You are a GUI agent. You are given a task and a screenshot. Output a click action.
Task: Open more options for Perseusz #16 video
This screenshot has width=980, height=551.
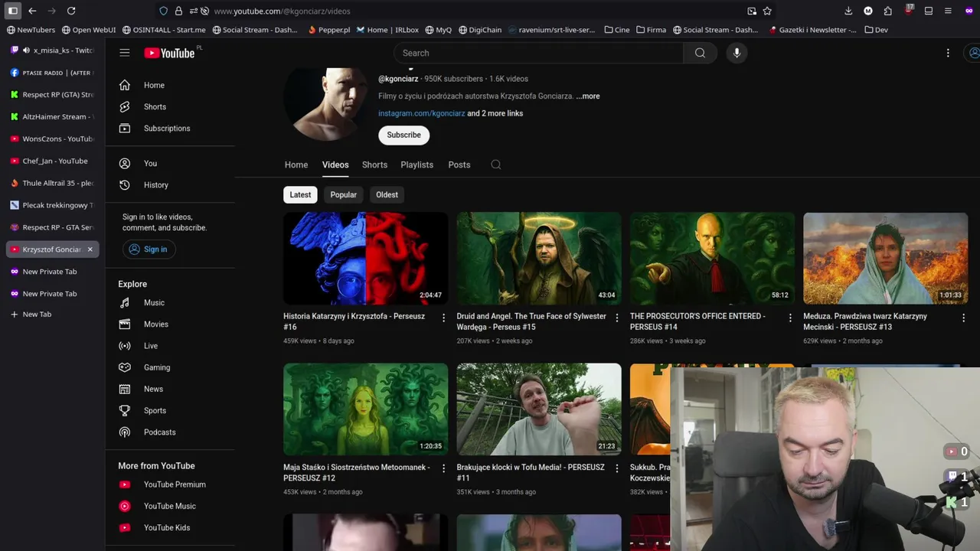[x=443, y=318]
